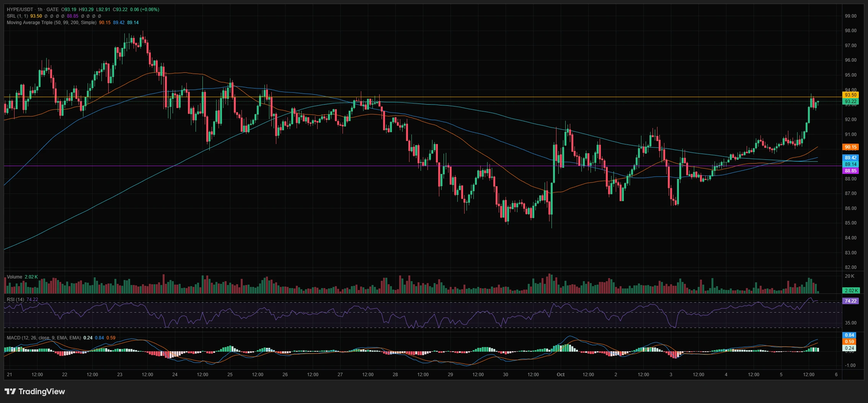Click the Oct marker on the time axis
Screen dimensions: 868x403
[561, 375]
